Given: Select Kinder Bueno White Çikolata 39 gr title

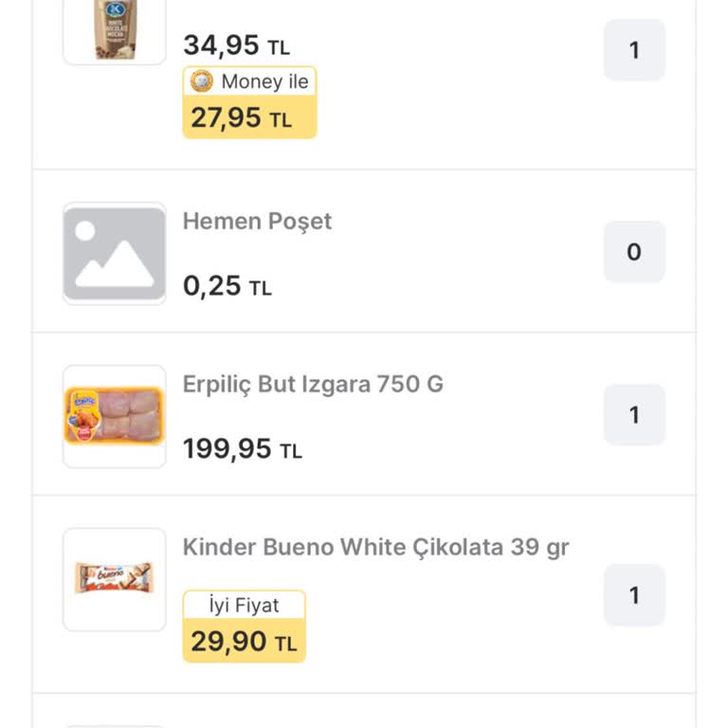Looking at the screenshot, I should pyautogui.click(x=375, y=547).
